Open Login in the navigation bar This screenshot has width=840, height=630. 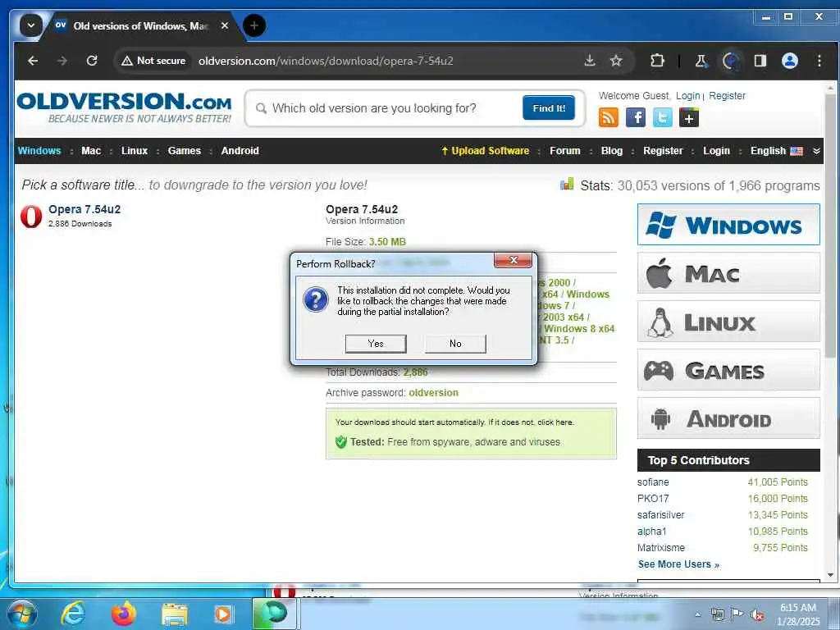point(716,151)
